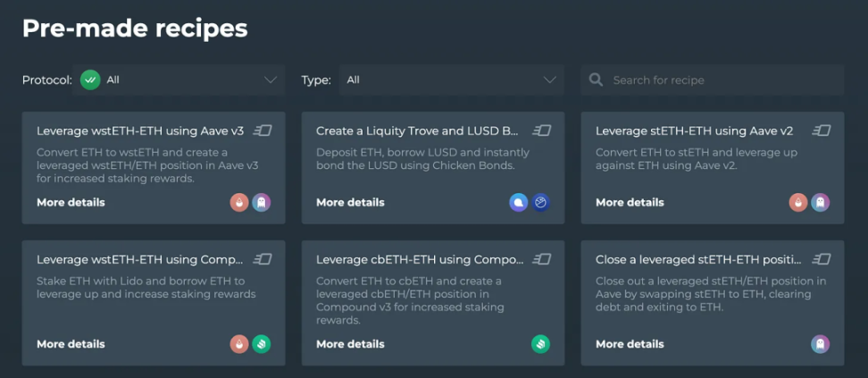
Task: Open the Type filter dropdown
Action: coord(452,80)
